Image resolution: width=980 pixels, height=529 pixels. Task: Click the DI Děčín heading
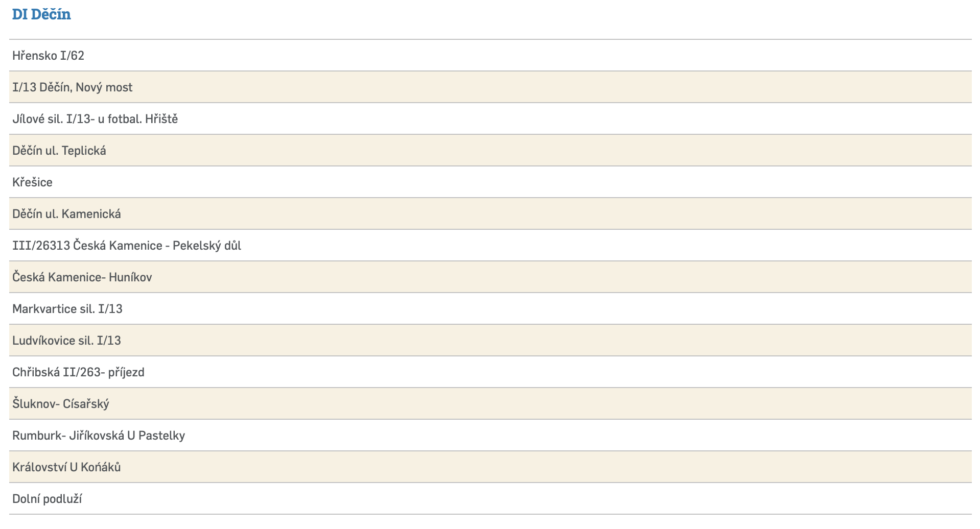pos(41,14)
